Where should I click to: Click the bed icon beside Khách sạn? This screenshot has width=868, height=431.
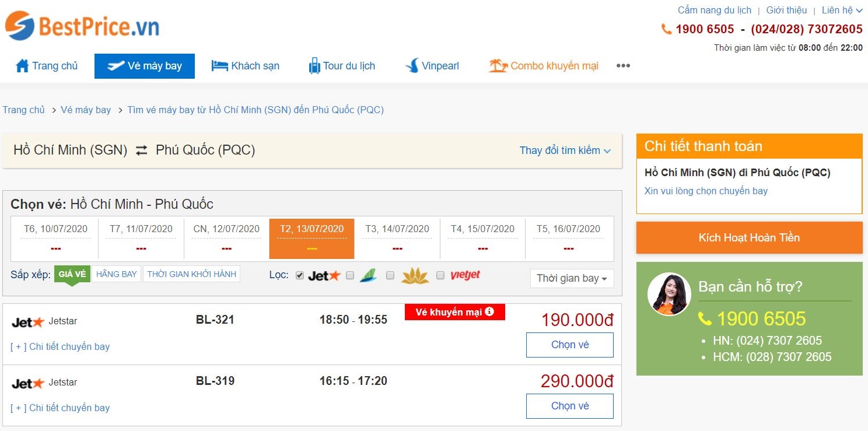[219, 66]
